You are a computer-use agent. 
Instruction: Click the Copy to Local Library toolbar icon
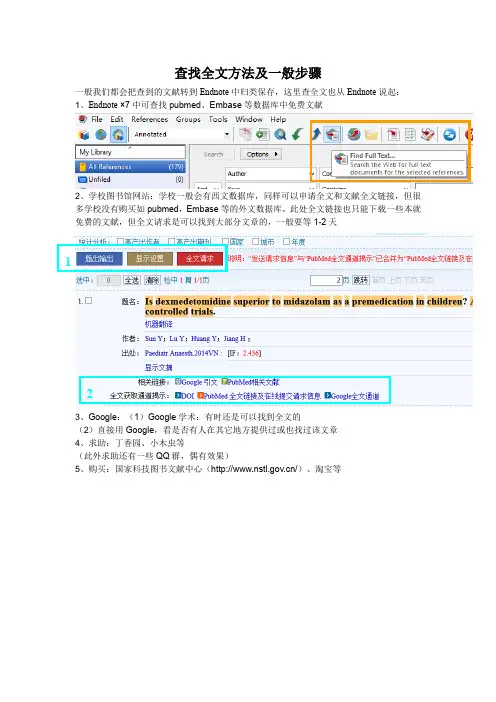245,134
